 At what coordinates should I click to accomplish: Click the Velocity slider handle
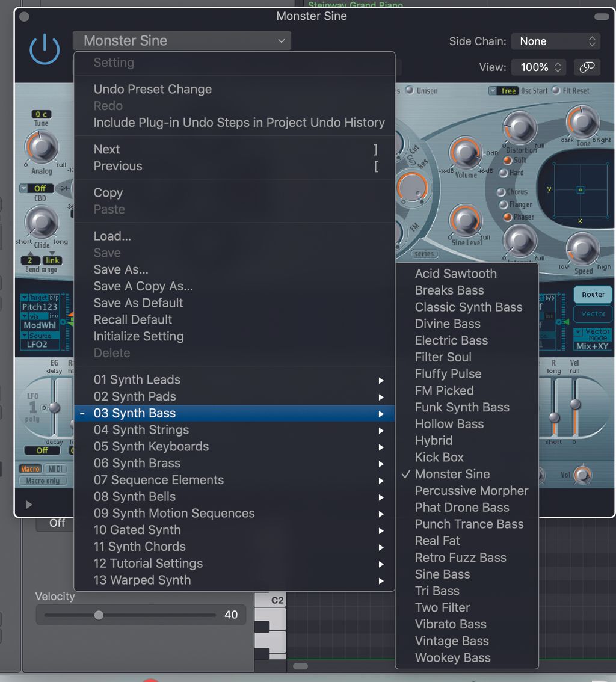99,615
